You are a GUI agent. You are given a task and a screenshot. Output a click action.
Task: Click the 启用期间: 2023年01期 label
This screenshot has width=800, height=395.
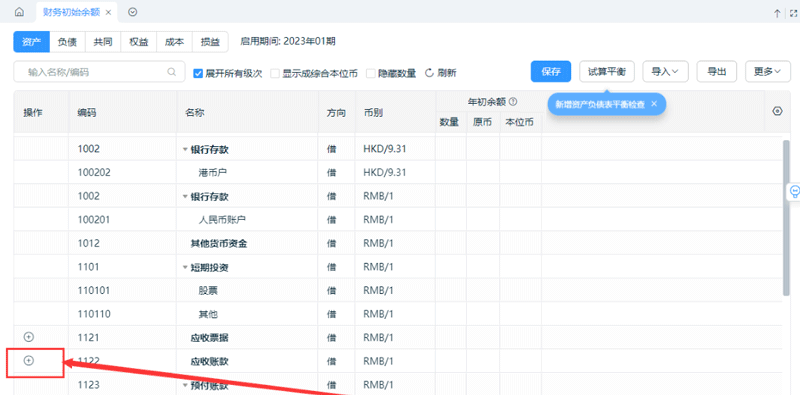[x=288, y=41]
